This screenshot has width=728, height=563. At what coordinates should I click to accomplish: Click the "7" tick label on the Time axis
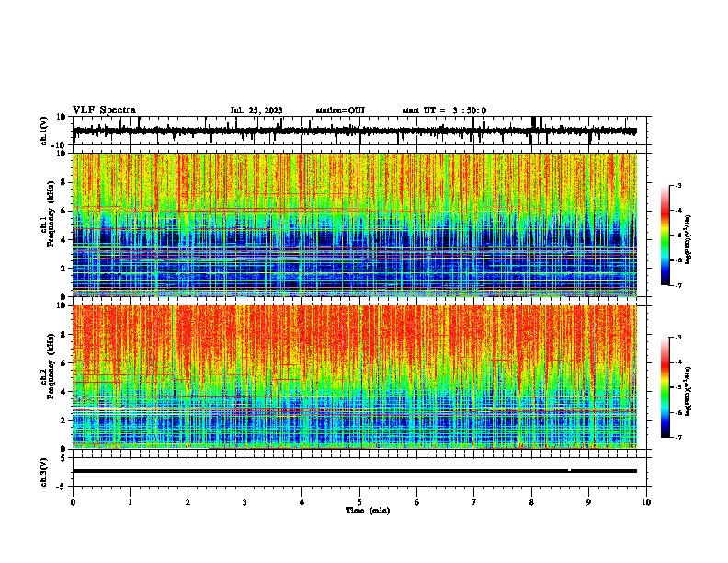click(x=474, y=502)
